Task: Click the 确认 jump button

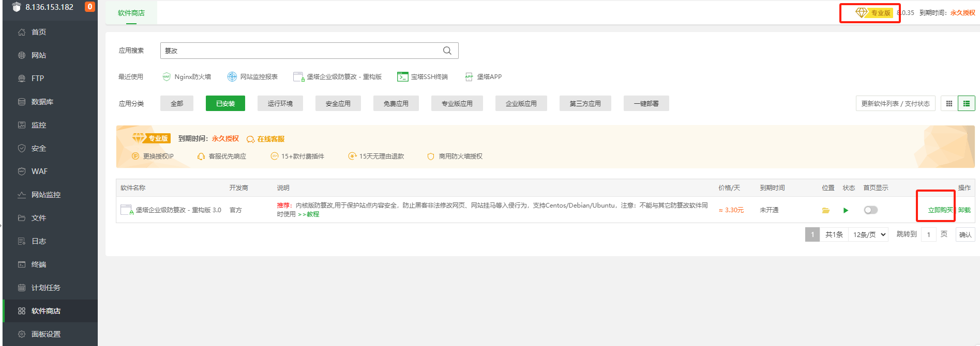Action: (966, 234)
